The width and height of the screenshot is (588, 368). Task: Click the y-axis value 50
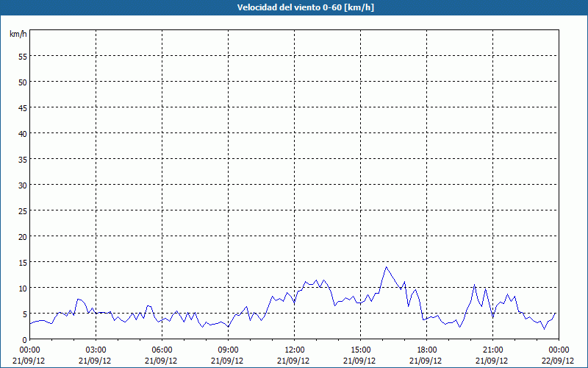click(23, 82)
